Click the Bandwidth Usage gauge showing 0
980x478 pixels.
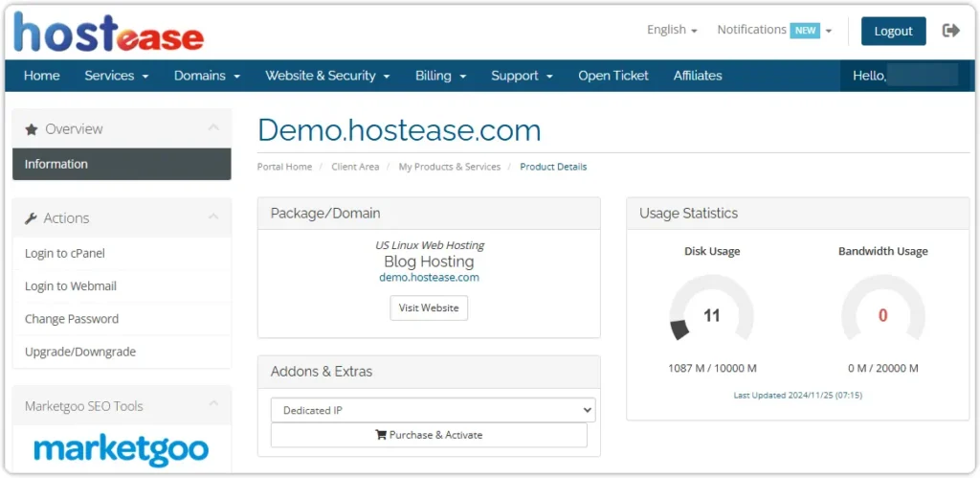coord(883,309)
